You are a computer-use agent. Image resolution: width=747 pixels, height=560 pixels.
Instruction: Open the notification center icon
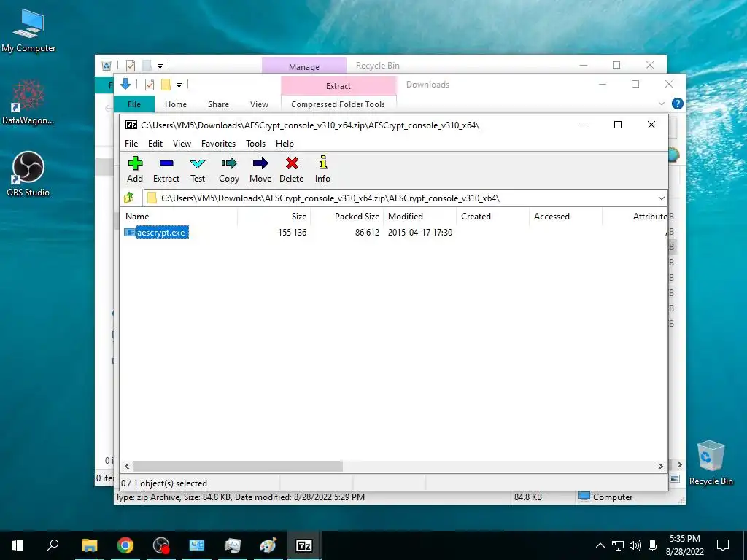[x=723, y=545]
